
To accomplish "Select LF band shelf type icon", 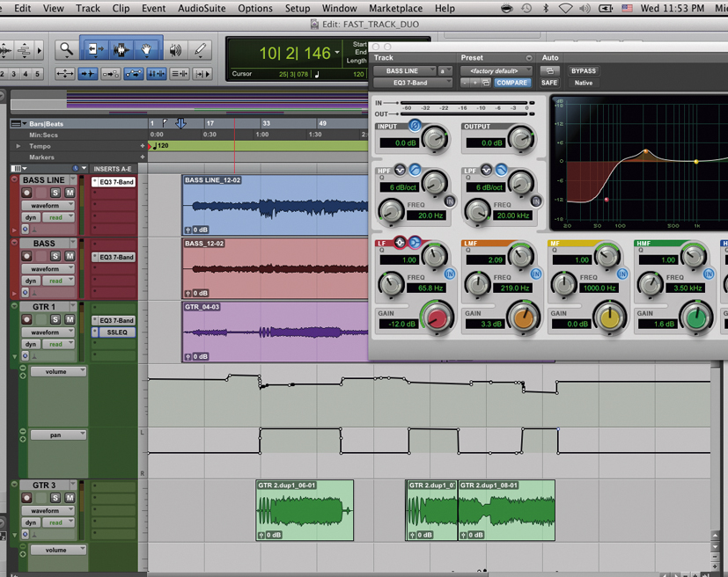I will click(415, 242).
